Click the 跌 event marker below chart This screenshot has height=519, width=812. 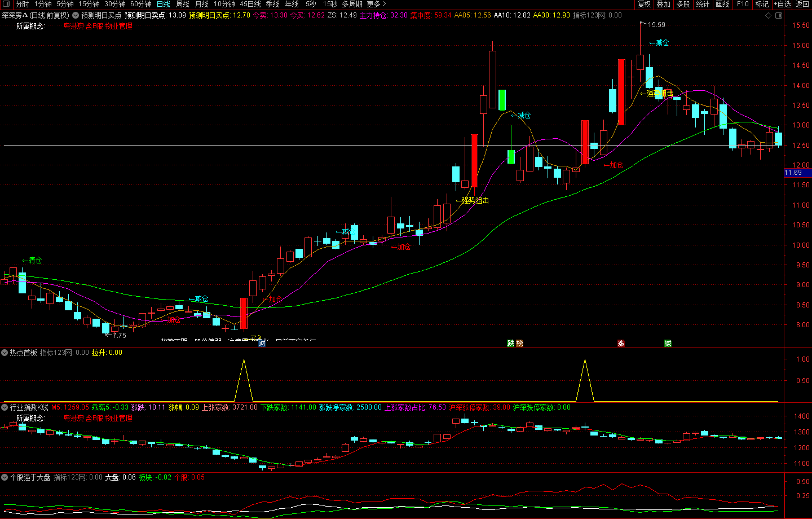[511, 343]
